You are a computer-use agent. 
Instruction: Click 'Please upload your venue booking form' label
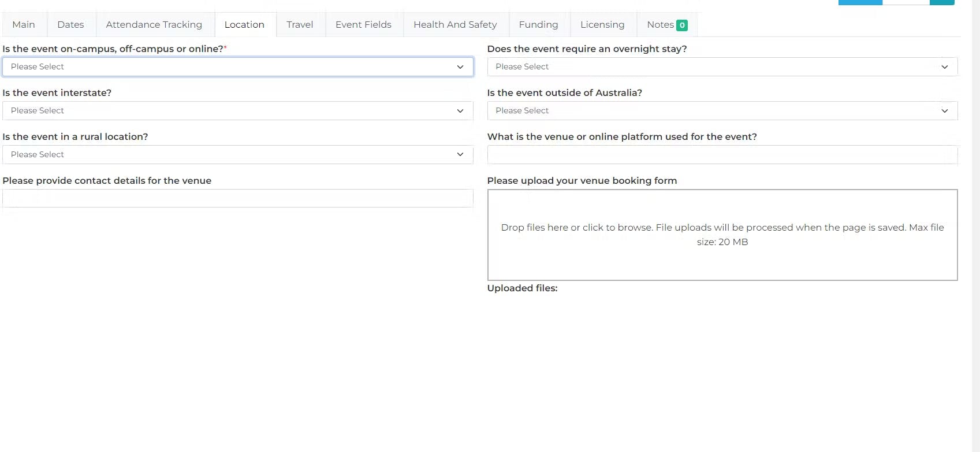click(582, 180)
